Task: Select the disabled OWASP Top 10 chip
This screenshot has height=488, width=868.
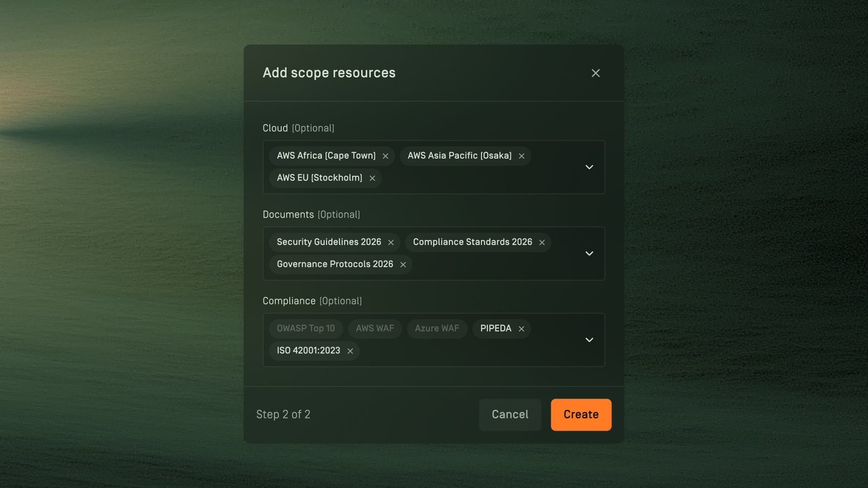Action: (x=306, y=328)
